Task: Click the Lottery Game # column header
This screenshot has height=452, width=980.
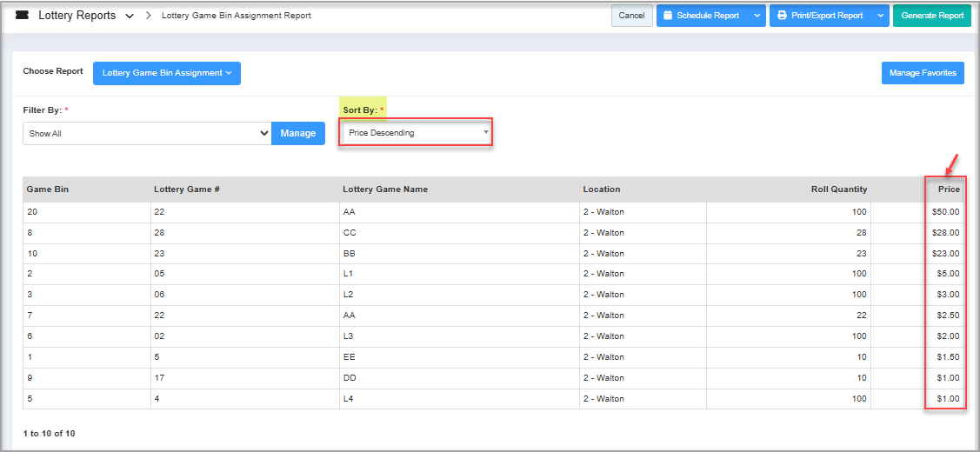Action: tap(186, 189)
